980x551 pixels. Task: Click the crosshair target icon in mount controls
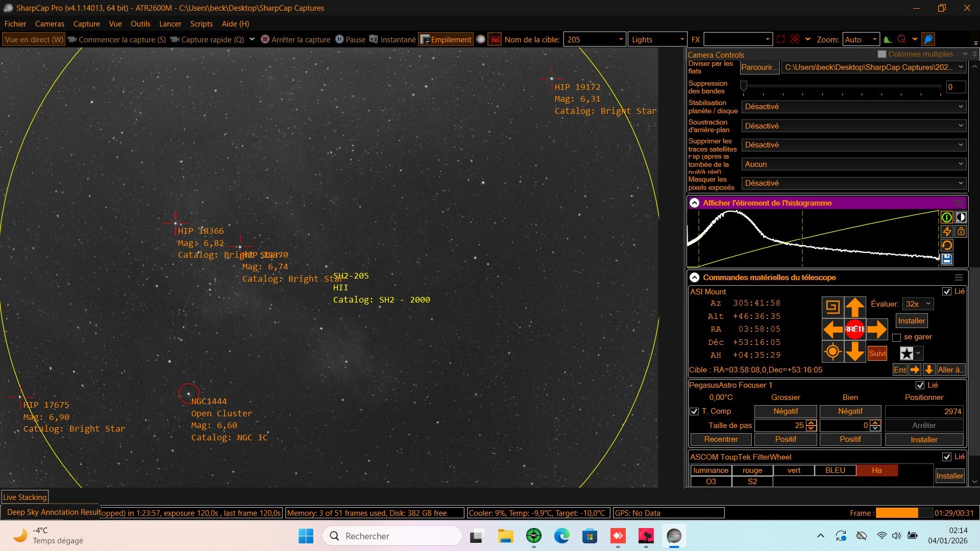832,352
